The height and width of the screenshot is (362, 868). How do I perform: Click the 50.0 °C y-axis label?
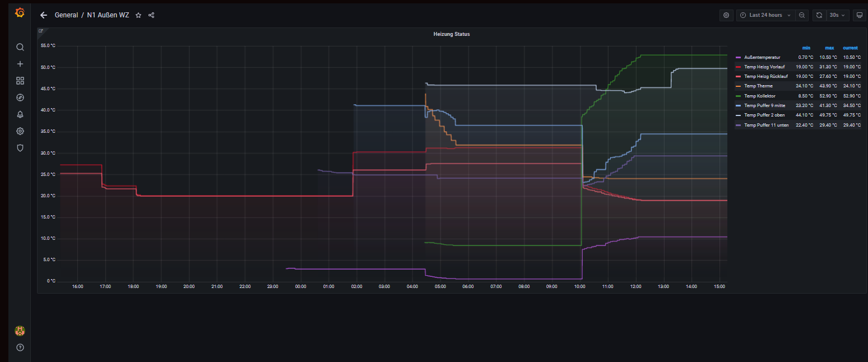pos(48,67)
